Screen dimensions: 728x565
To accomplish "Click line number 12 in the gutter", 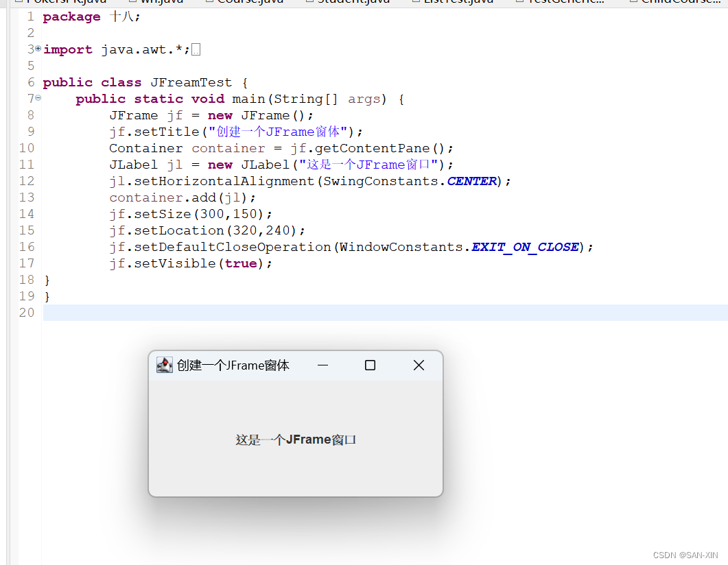I will click(x=26, y=180).
